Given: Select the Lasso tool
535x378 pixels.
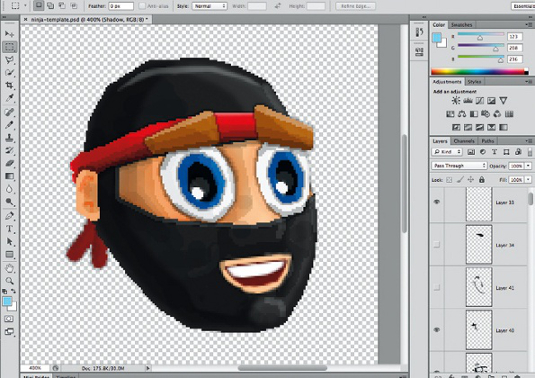Looking at the screenshot, I should click(x=10, y=60).
